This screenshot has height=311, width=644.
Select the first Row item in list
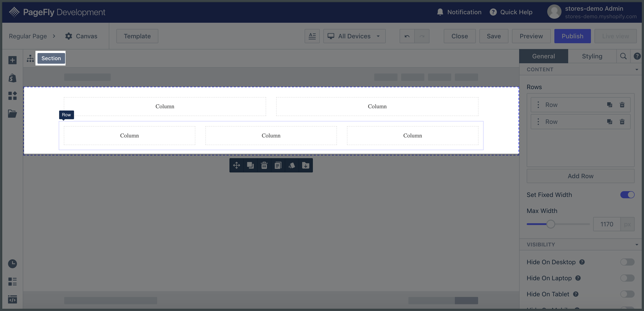[580, 105]
